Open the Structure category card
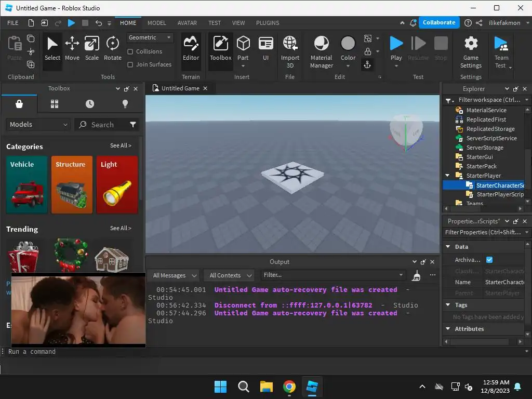 click(x=72, y=185)
